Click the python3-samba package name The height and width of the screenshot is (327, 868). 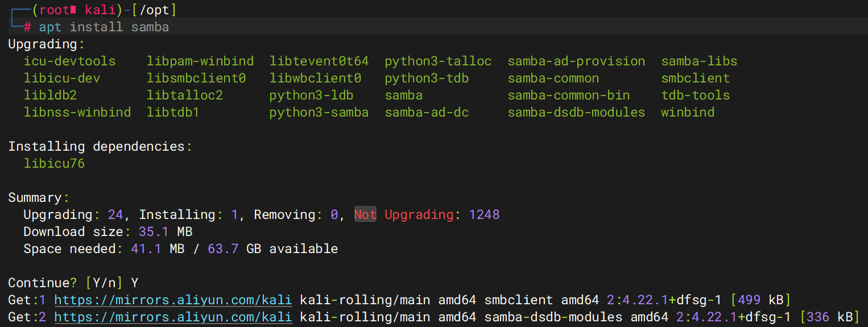(x=319, y=112)
